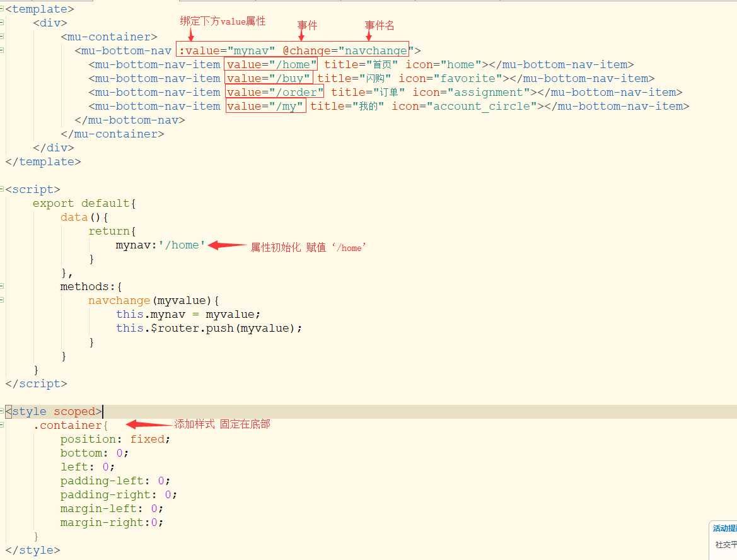The width and height of the screenshot is (737, 560).
Task: Collapse the <script> block fold marker
Action: pyautogui.click(x=2, y=189)
